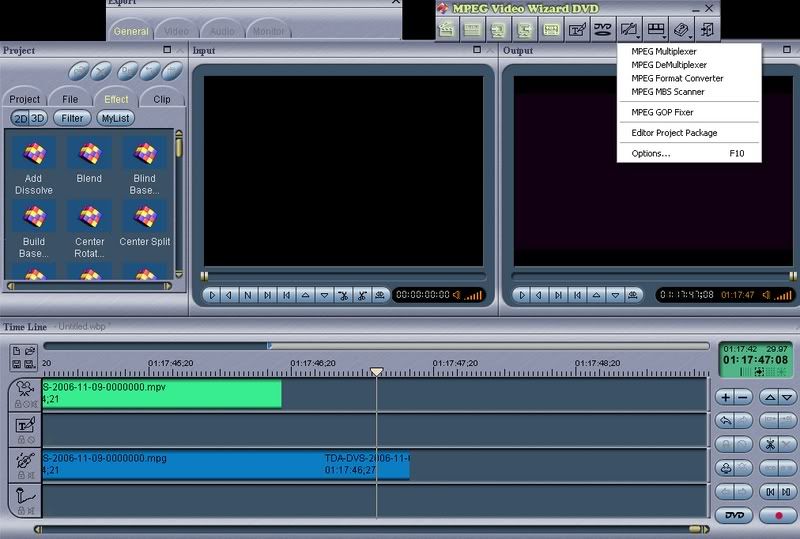Click the Output monitor reverse play button

539,295
